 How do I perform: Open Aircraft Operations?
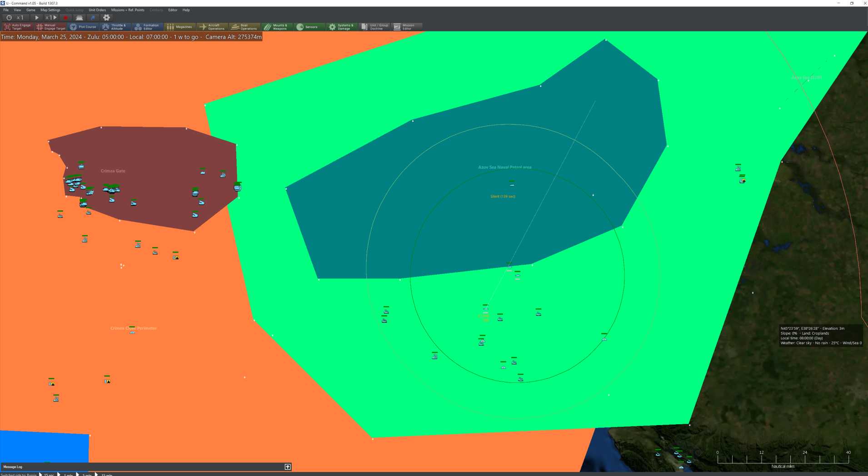[212, 27]
